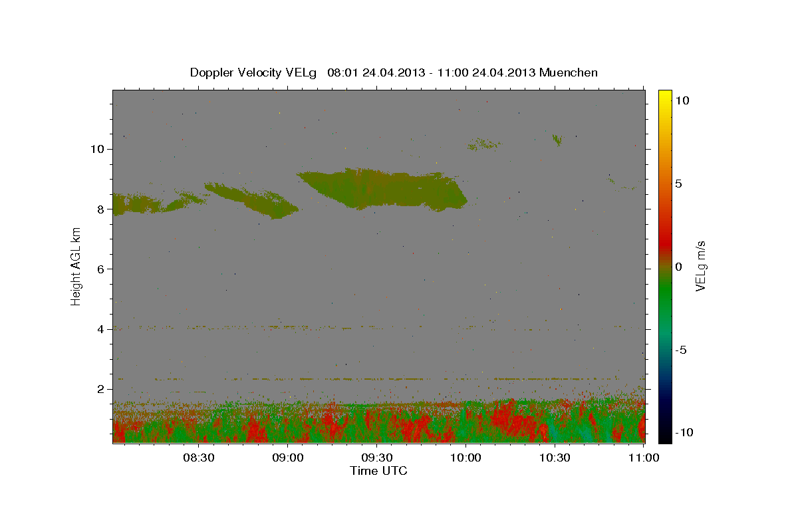Select the 09:00 time tick label
This screenshot has width=798, height=532.
tap(287, 458)
